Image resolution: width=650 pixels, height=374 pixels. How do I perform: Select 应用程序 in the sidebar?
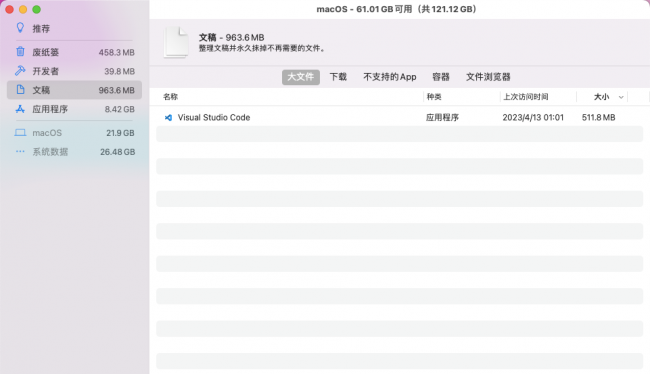50,109
